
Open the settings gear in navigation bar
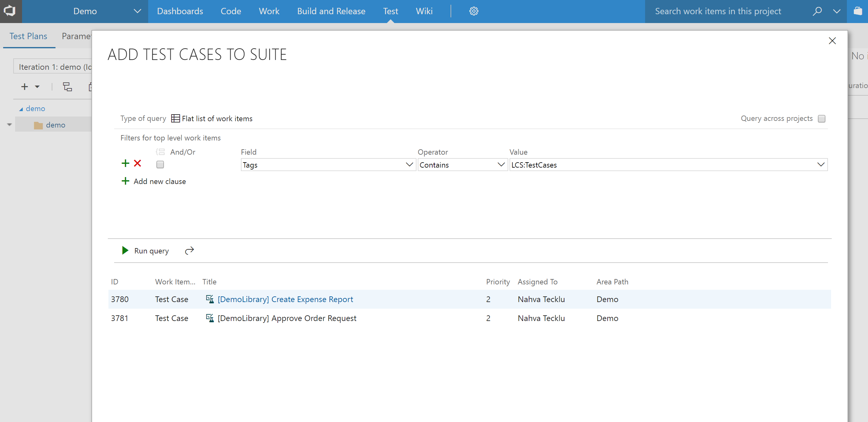[x=474, y=11]
